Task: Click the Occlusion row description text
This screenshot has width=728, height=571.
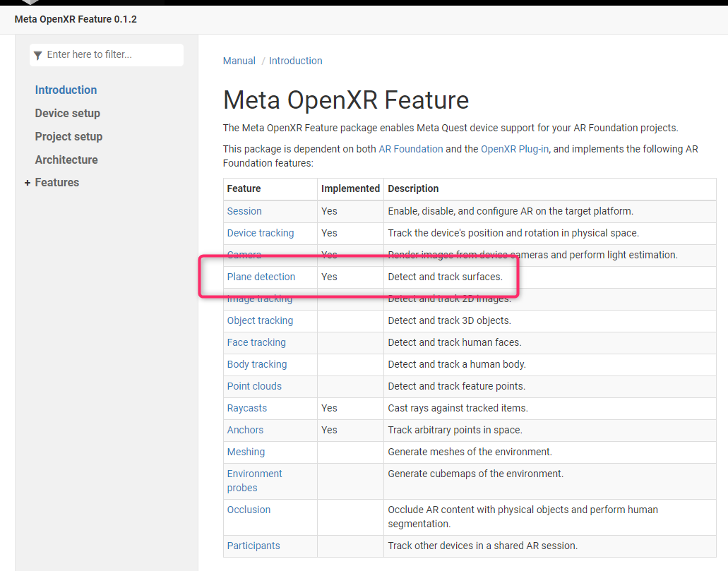Action: click(x=523, y=517)
